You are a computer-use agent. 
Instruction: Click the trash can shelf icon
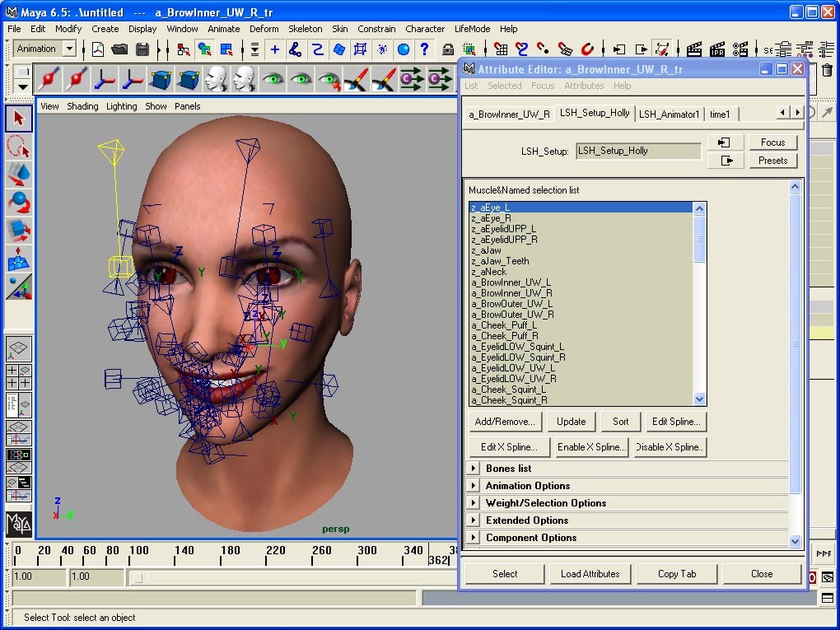tap(827, 70)
